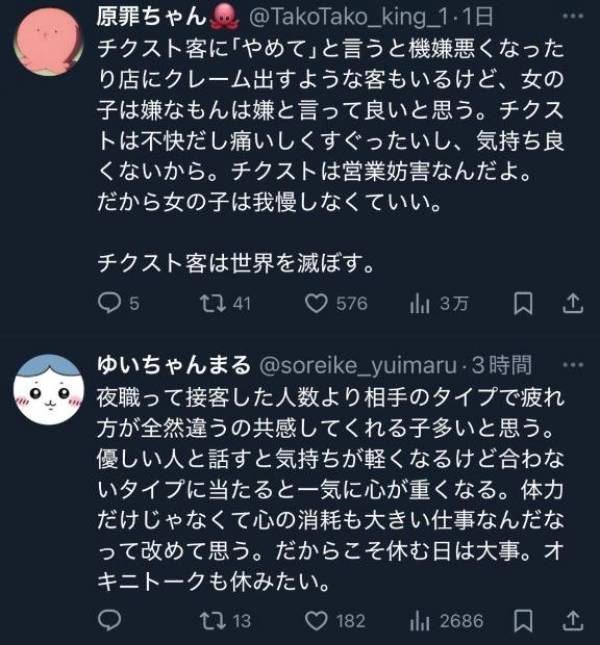Bookmark 原罪ちゃん's tweet
The width and height of the screenshot is (600, 645).
(x=521, y=303)
